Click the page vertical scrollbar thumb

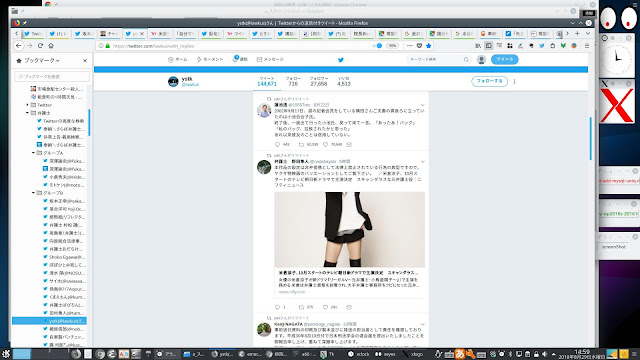(x=590, y=139)
